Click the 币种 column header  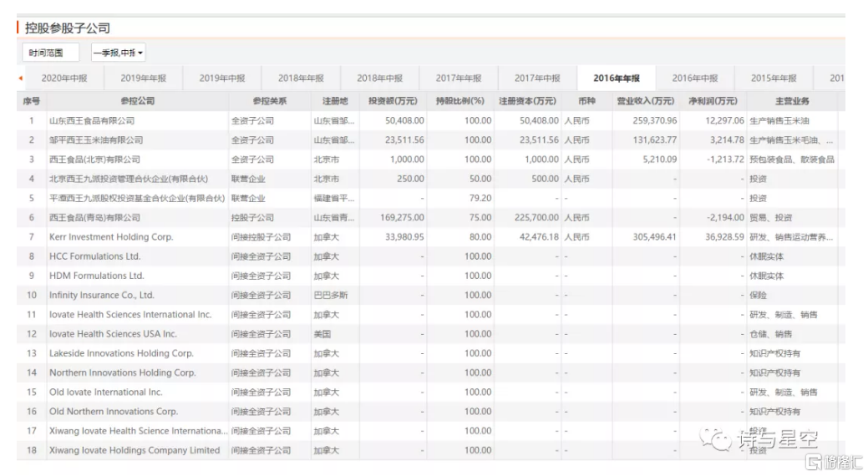586,101
